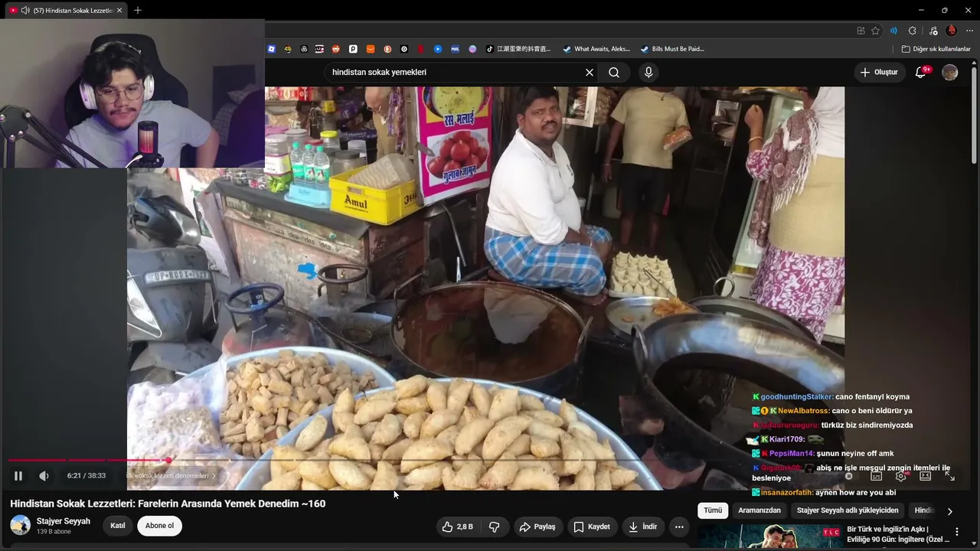Open Stajyer Seyyah channel avatar
Screen dimensions: 980x551
(21, 525)
